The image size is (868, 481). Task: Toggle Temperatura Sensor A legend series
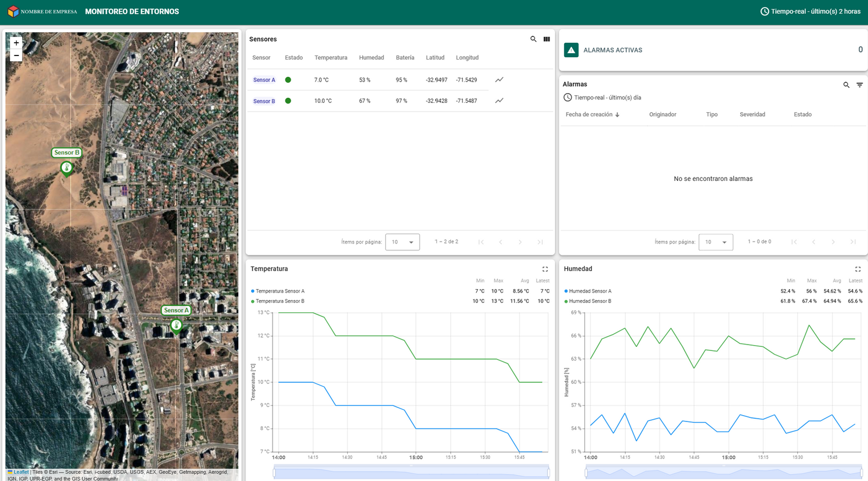[x=279, y=291]
